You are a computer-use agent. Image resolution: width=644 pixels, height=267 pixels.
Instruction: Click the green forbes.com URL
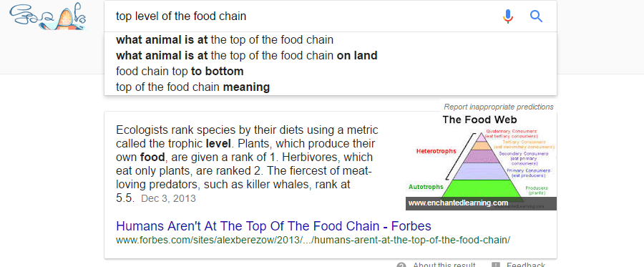click(x=313, y=240)
